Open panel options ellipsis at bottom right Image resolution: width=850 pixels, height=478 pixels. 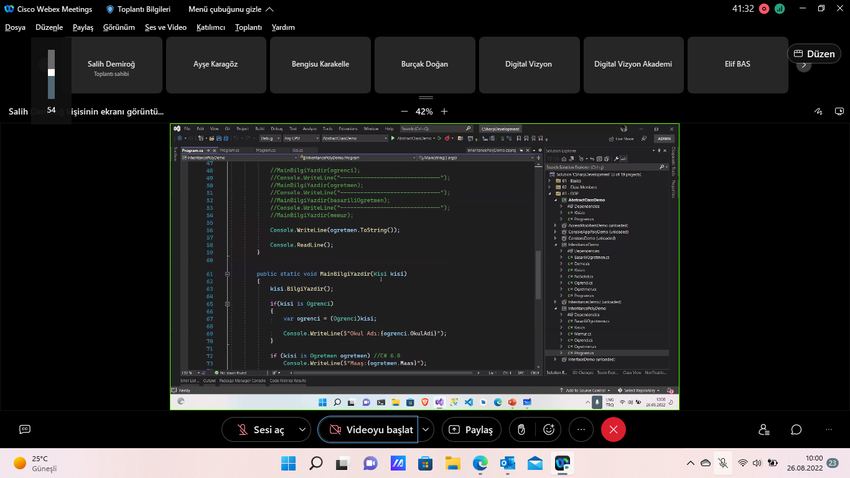coord(828,430)
